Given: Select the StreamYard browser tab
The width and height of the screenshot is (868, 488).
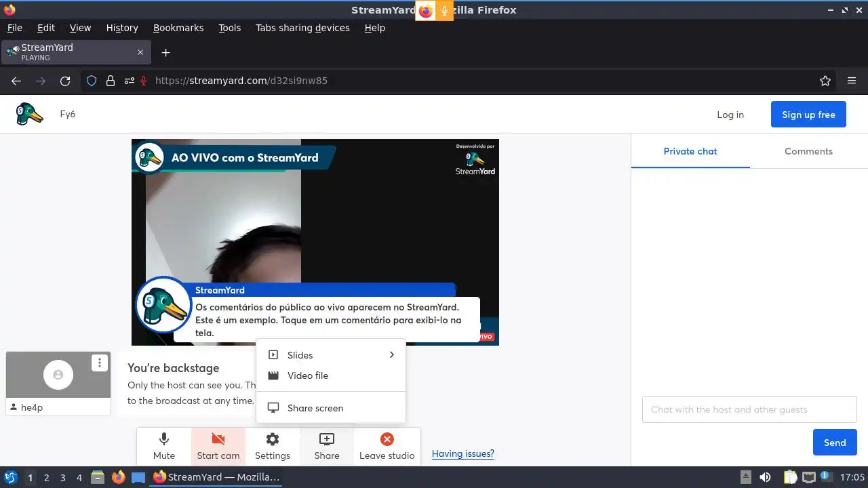Looking at the screenshot, I should [75, 52].
